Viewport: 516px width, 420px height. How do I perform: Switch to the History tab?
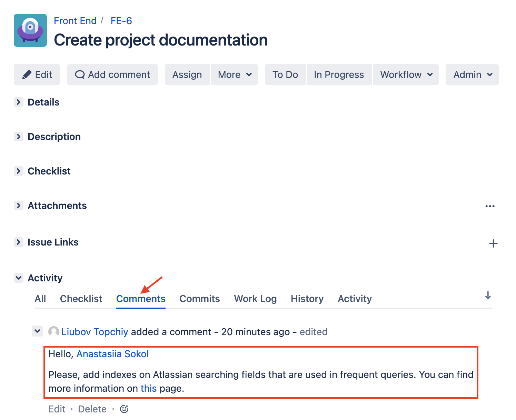pyautogui.click(x=307, y=299)
